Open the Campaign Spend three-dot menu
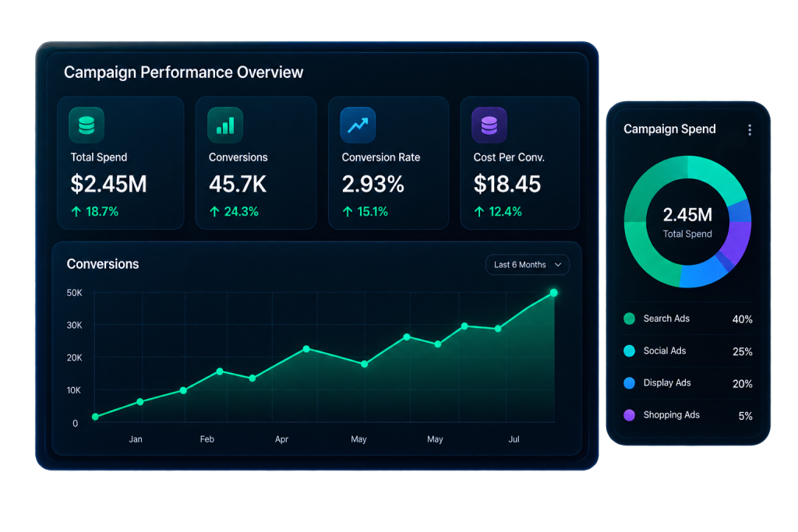This screenshot has height=532, width=798. 750,130
